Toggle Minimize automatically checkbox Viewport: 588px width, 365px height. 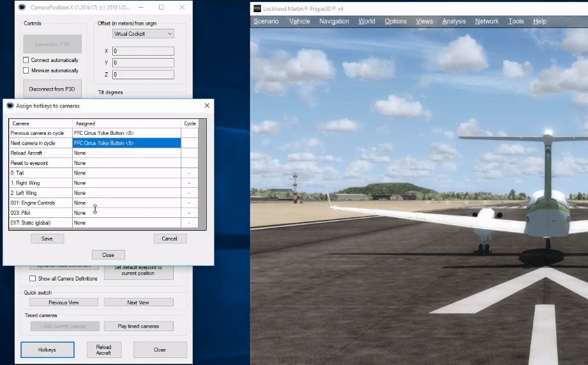click(x=26, y=70)
